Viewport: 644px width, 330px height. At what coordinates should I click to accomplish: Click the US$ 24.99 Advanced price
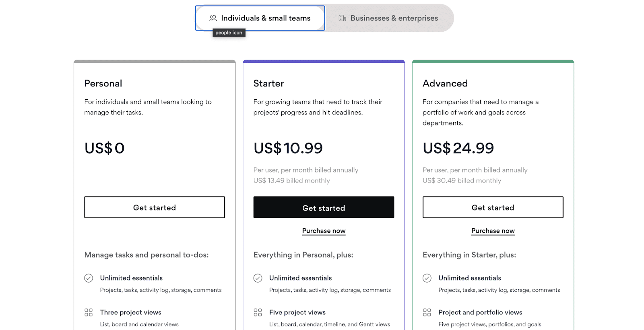tap(458, 148)
